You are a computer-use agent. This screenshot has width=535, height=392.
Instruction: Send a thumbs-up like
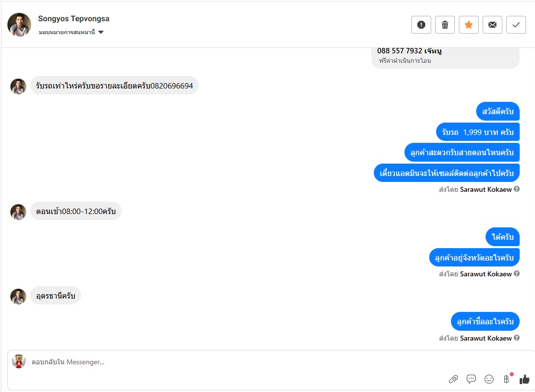click(x=525, y=379)
